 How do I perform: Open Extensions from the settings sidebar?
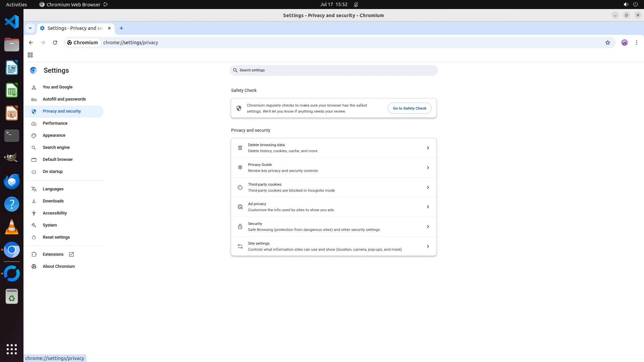pos(53,254)
